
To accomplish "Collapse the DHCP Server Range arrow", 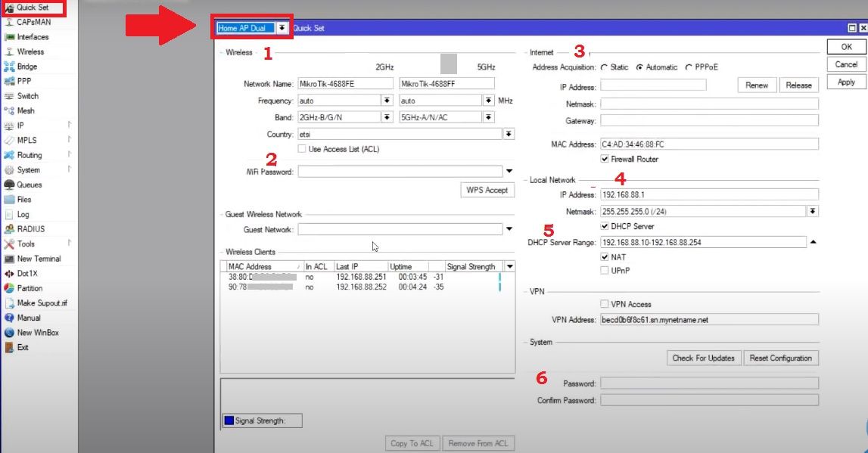I will 814,242.
